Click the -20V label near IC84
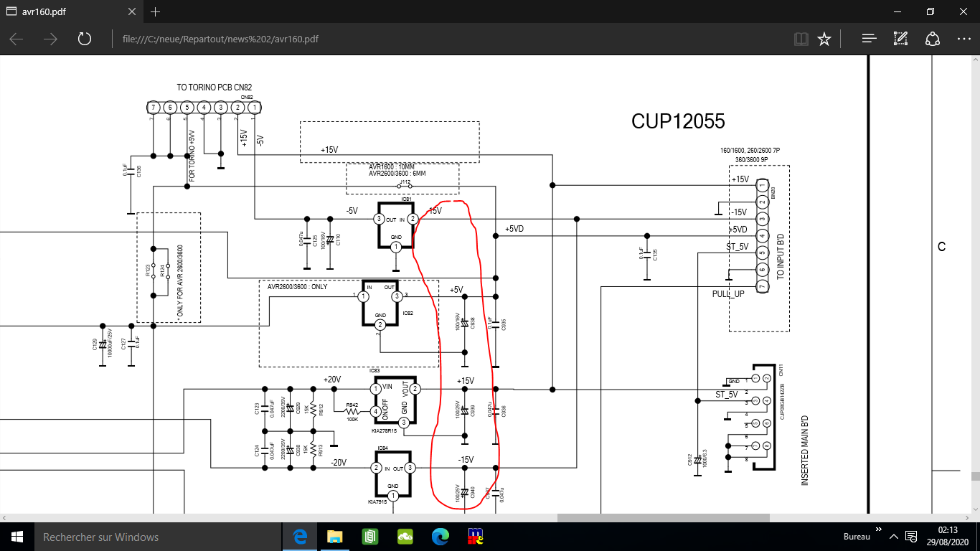This screenshot has width=980, height=551. point(339,463)
